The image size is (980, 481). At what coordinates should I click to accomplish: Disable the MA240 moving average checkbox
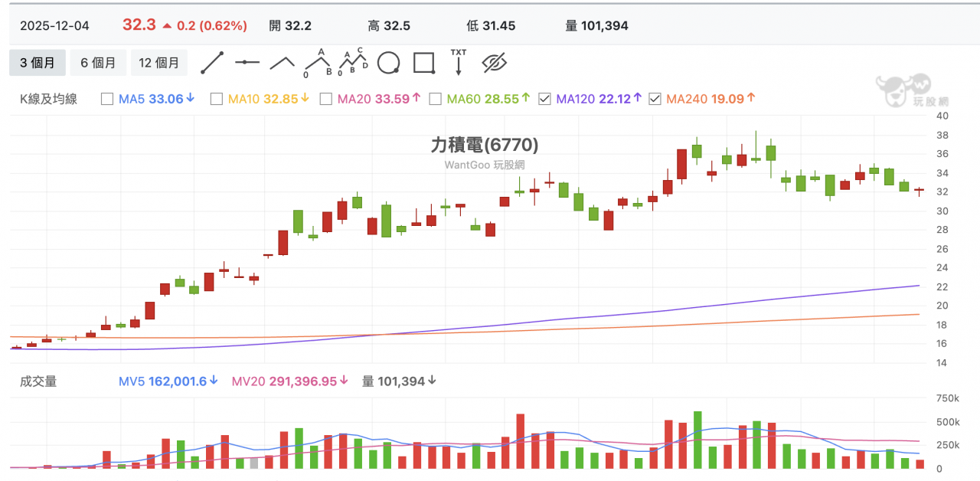[x=655, y=99]
